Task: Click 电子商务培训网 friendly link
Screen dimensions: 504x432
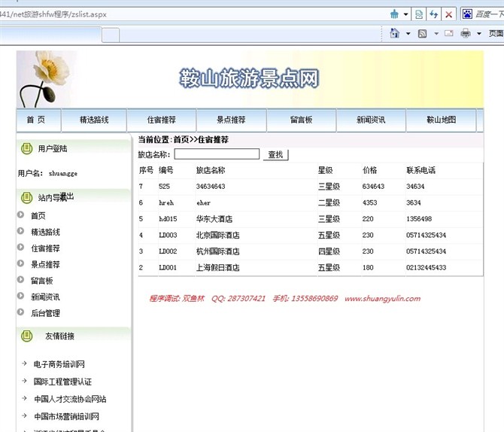Action: click(x=59, y=364)
